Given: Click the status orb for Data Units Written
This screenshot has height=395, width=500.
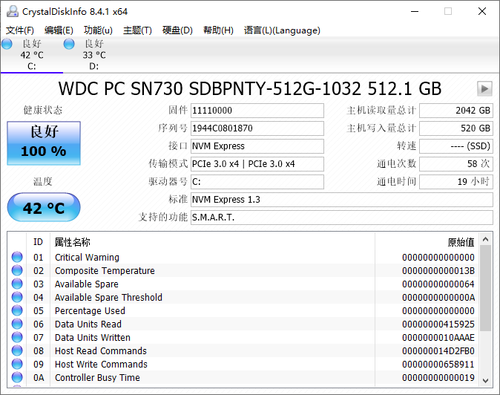Looking at the screenshot, I should (x=17, y=337).
